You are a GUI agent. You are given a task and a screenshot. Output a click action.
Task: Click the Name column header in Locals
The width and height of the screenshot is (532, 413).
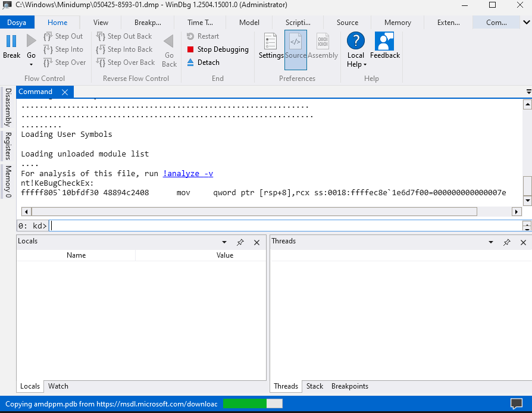76,255
